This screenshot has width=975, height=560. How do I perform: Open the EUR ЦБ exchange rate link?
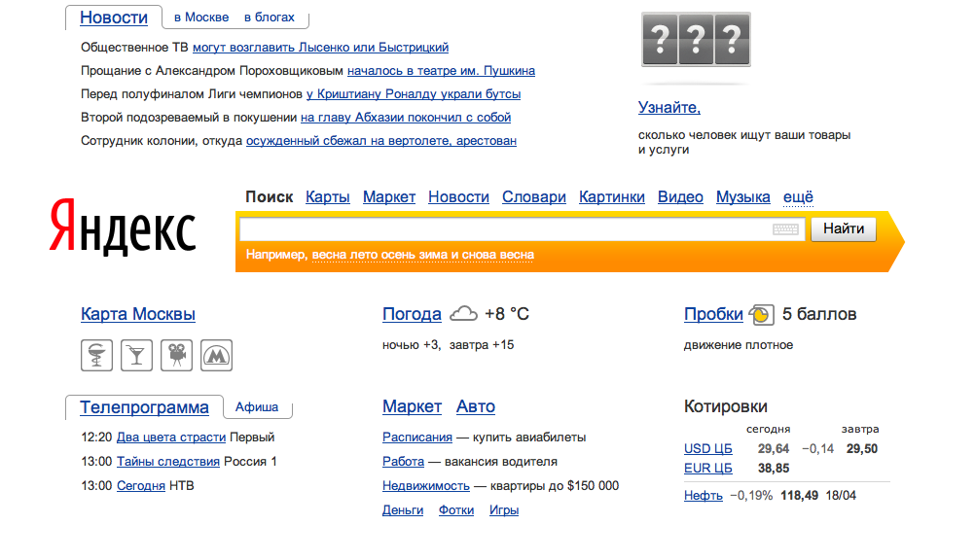(708, 468)
